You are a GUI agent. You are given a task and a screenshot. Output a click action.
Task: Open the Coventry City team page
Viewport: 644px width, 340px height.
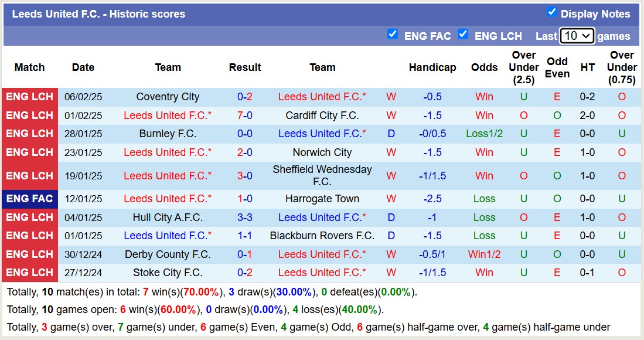tap(168, 97)
